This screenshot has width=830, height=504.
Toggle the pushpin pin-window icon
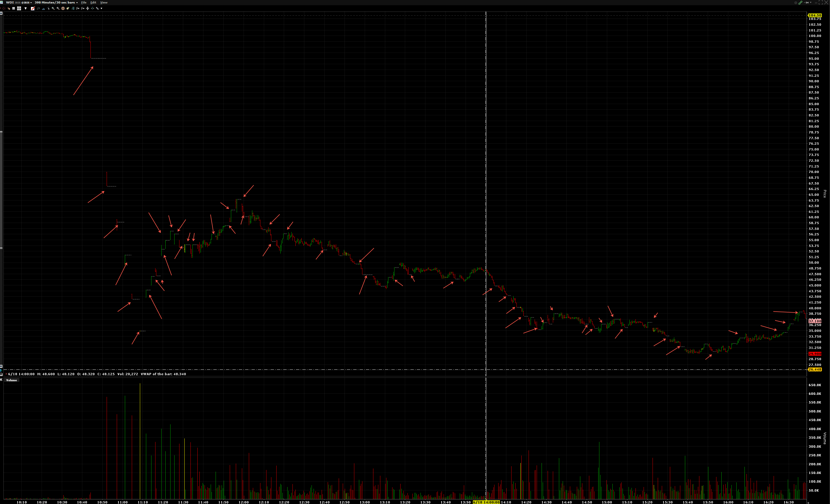click(x=806, y=3)
